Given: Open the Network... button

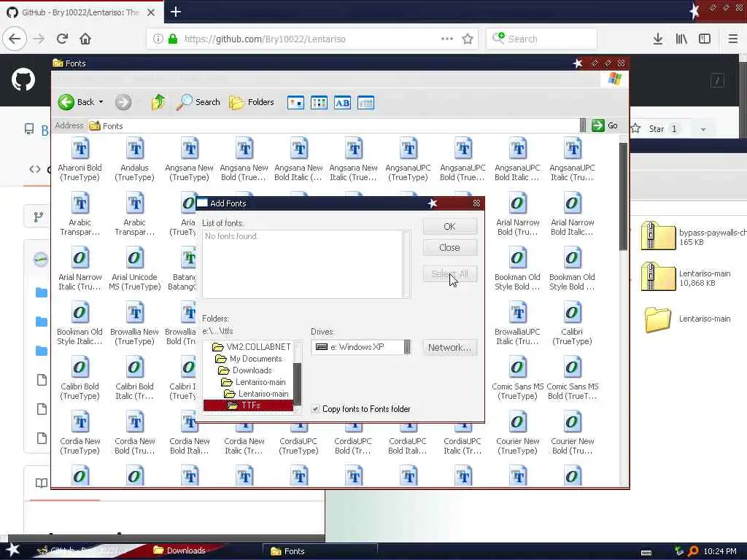Looking at the screenshot, I should pyautogui.click(x=449, y=348).
